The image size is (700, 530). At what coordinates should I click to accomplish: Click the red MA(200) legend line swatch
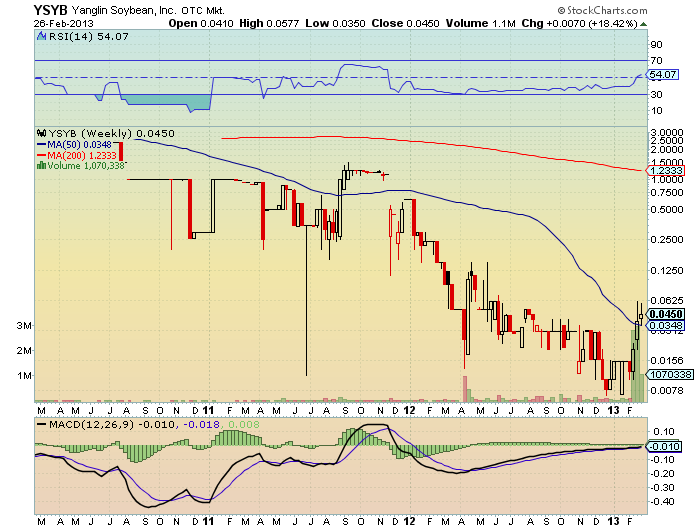click(x=40, y=156)
